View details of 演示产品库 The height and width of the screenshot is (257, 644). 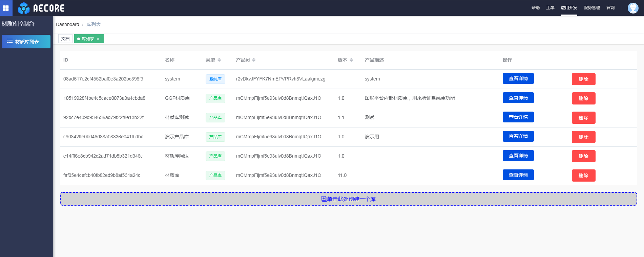(x=518, y=136)
